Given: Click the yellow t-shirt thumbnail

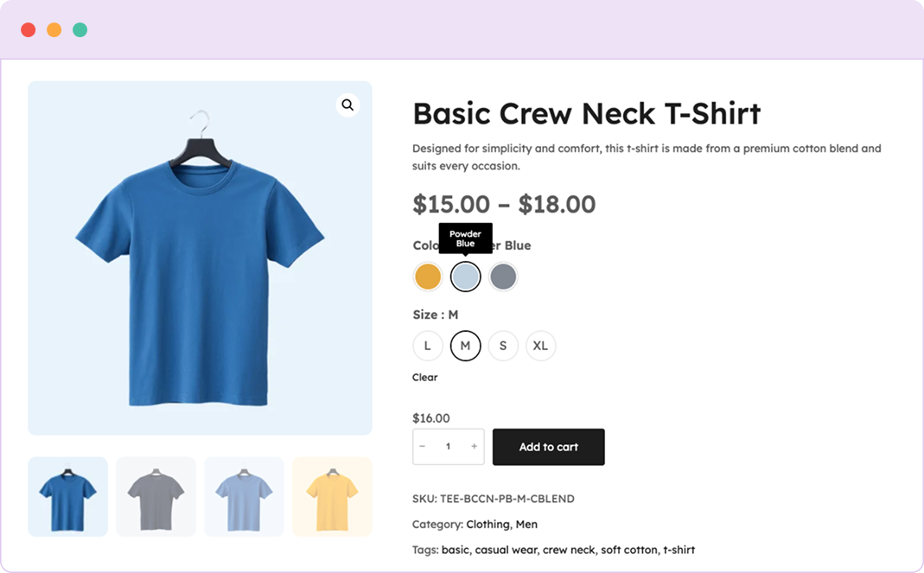Looking at the screenshot, I should [331, 496].
